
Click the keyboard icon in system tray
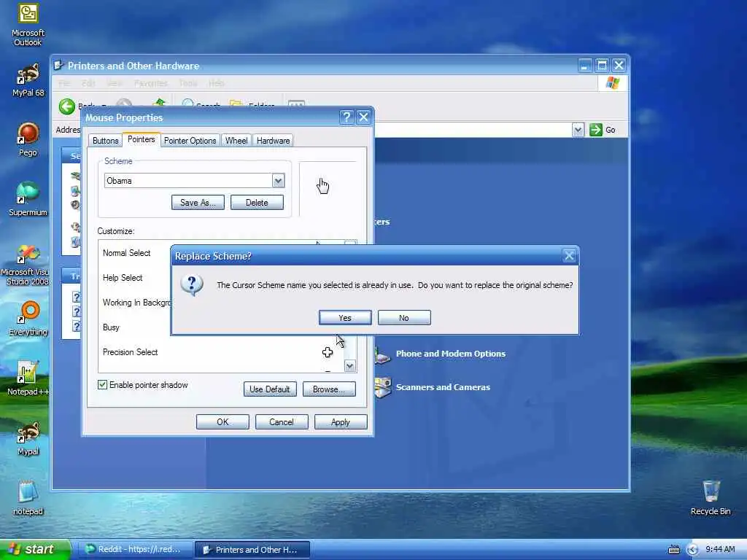[674, 550]
